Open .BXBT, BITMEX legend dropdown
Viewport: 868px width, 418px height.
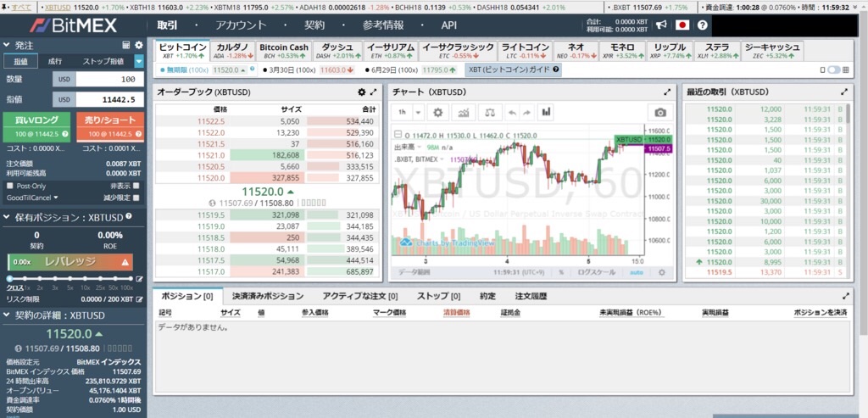(x=442, y=159)
